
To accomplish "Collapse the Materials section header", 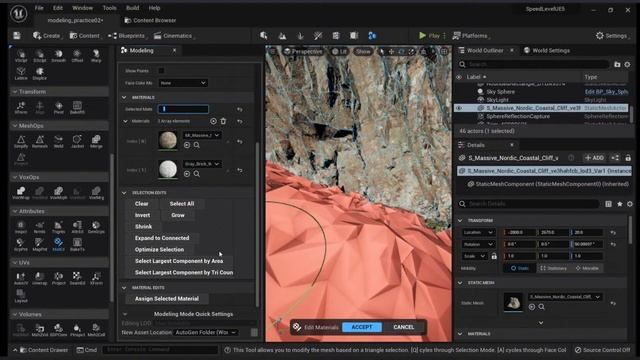I will 124,97.
